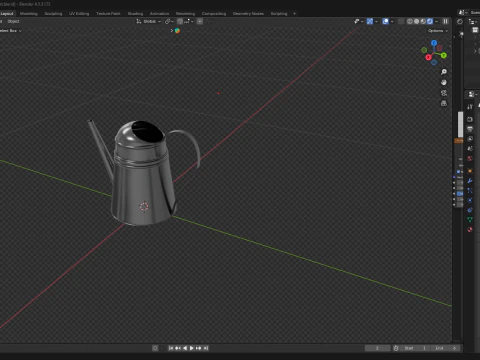The height and width of the screenshot is (360, 480).
Task: Open the object types visibility dropdown
Action: tap(359, 21)
